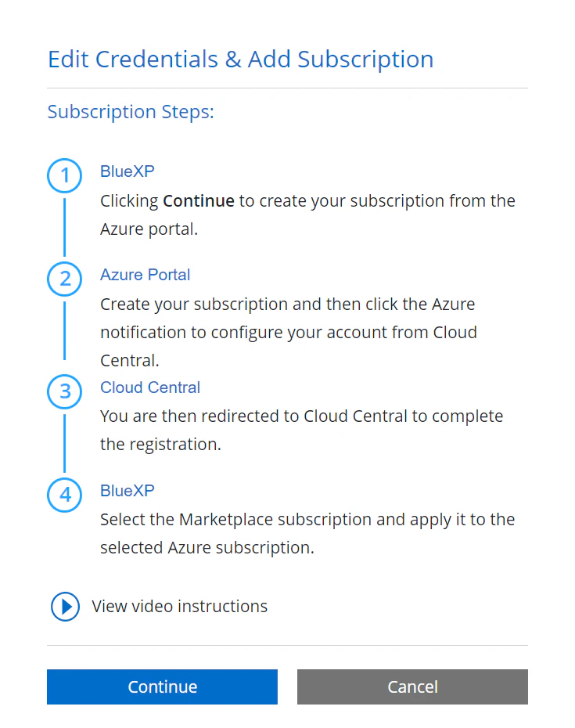This screenshot has width=575, height=728.
Task: Click the bold word Continue in step 1
Action: (199, 201)
